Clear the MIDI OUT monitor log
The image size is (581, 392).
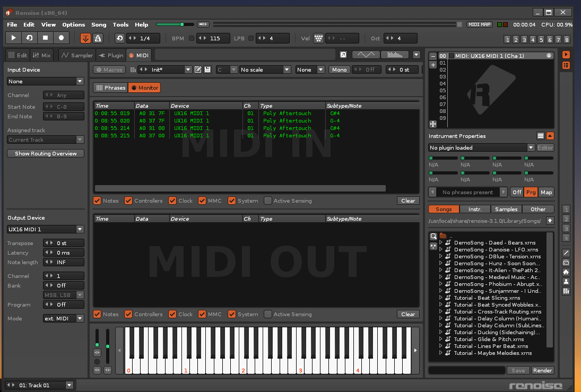point(408,314)
